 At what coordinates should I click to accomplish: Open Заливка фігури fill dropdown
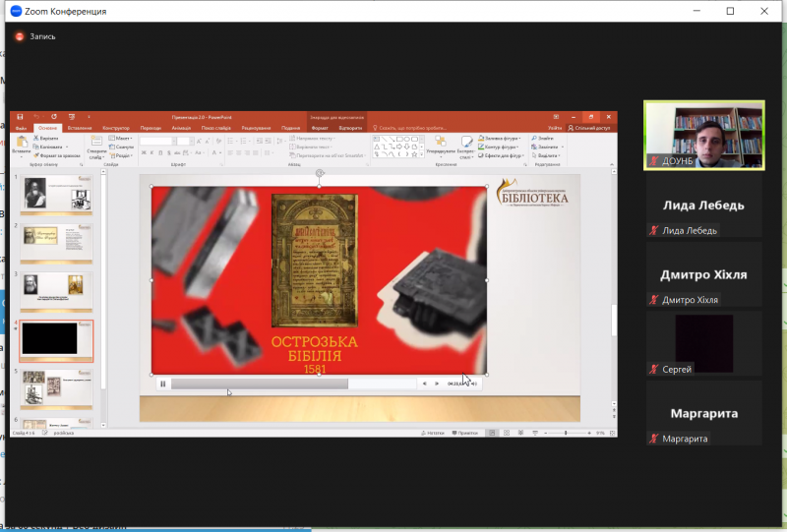(x=500, y=138)
